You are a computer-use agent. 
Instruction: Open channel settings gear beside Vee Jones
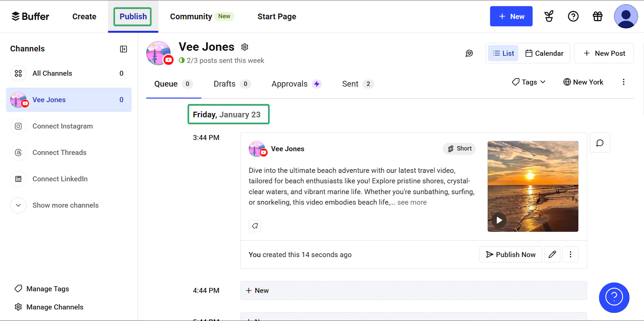coord(245,47)
